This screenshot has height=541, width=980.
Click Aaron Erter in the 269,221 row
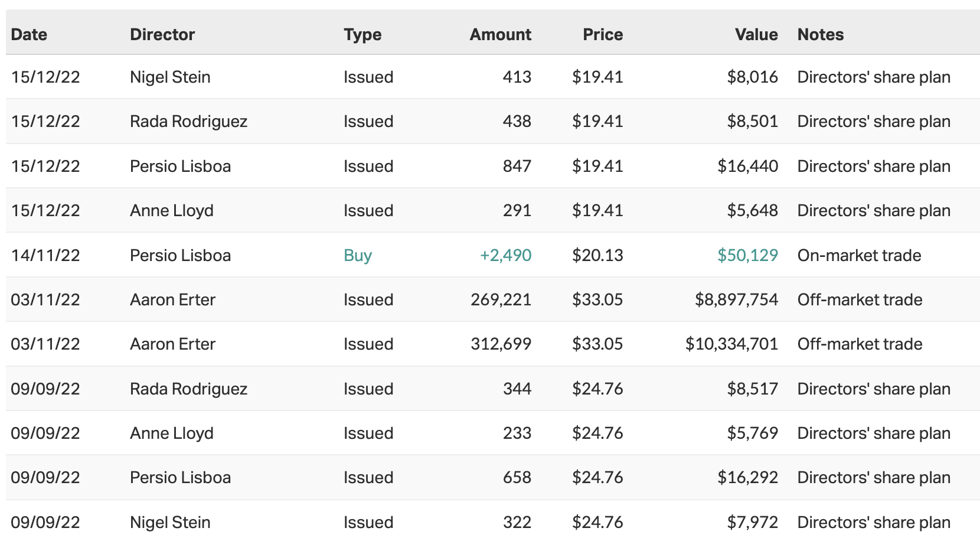[x=172, y=300]
